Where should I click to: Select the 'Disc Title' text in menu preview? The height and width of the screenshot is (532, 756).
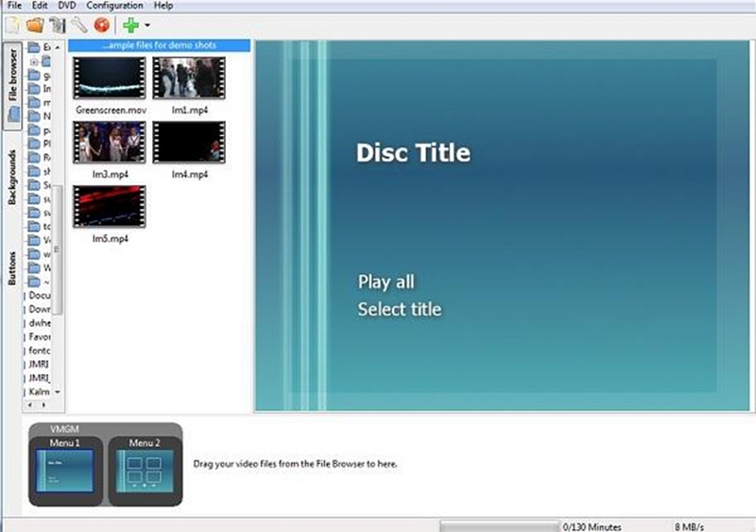coord(413,153)
